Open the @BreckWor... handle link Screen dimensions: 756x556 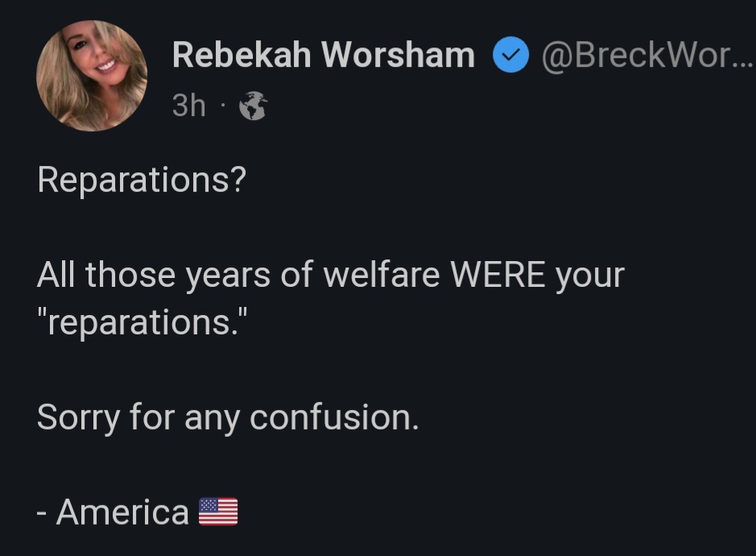[x=636, y=55]
